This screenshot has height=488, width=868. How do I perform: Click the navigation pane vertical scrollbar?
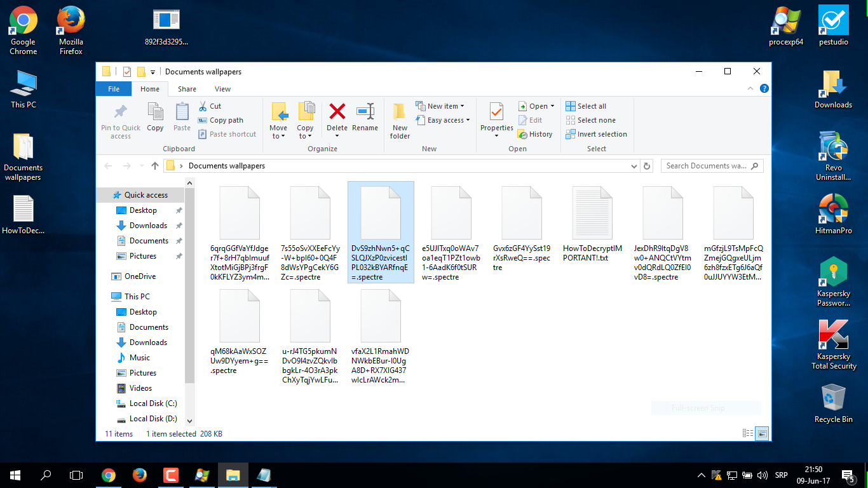189,286
